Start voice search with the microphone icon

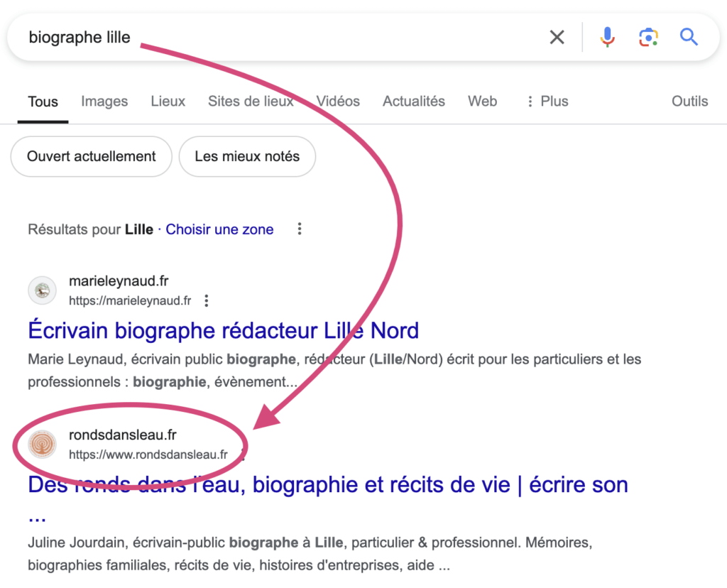[x=607, y=37]
